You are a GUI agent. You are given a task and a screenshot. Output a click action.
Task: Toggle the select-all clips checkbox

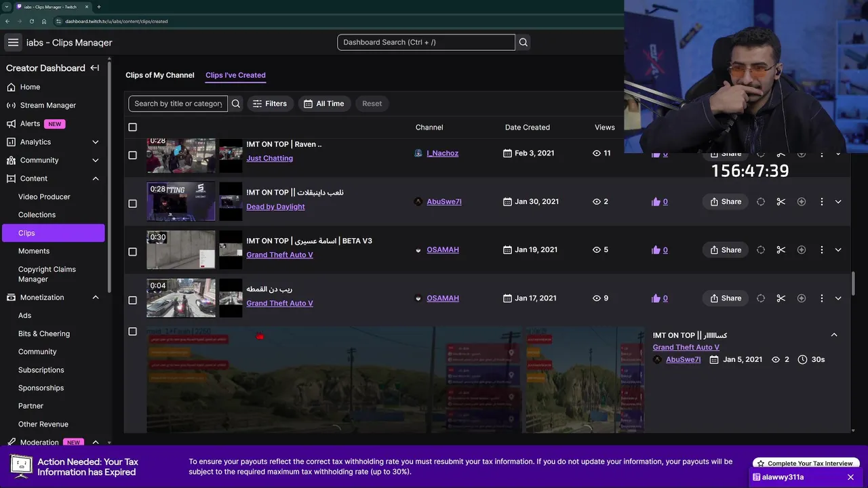(x=132, y=127)
